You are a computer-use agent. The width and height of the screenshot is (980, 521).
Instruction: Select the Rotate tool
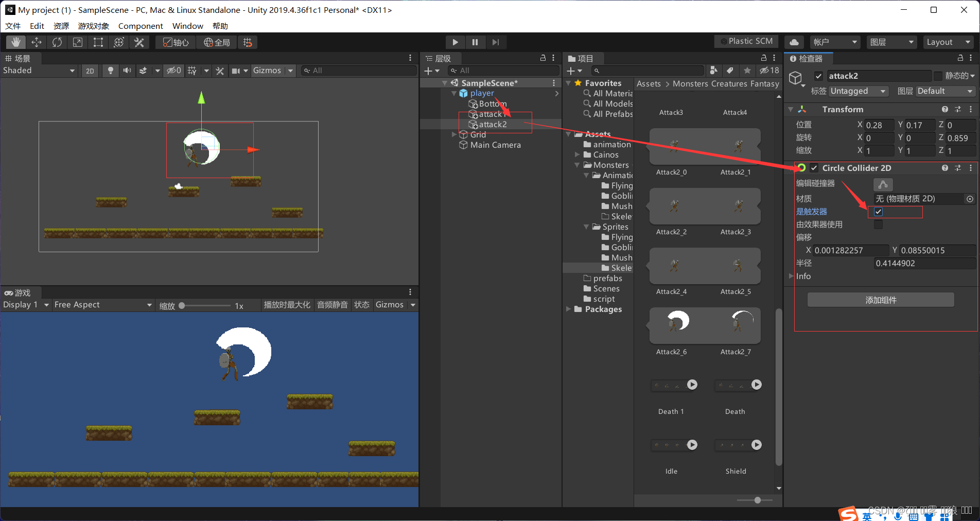coord(57,42)
